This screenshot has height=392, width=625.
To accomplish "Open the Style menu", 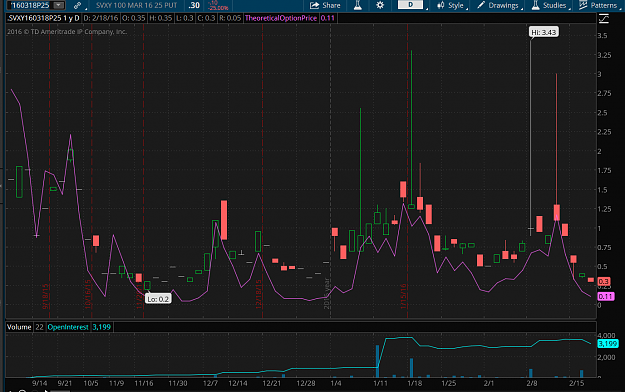I will click(455, 5).
